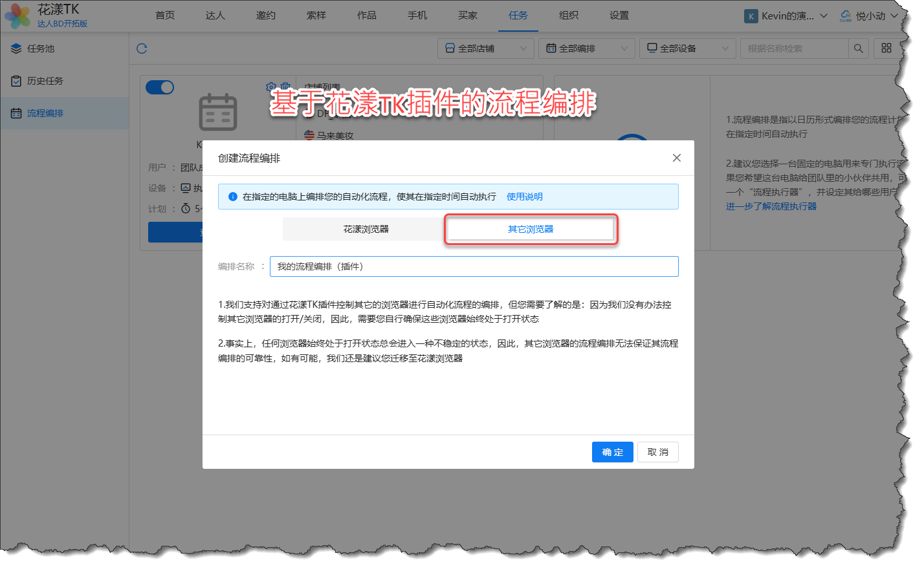Expand the 全部编排 dropdown
Screen dimensions: 924x571
coord(586,48)
